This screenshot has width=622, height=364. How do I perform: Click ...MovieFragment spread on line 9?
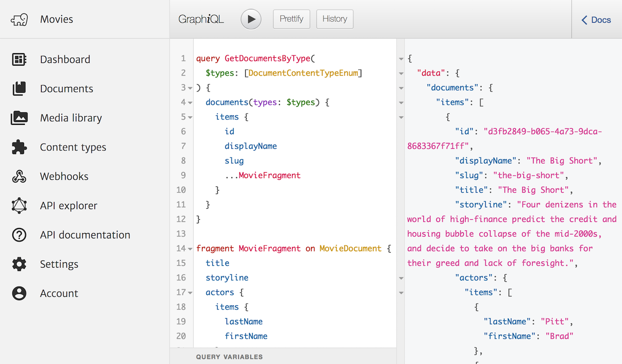pyautogui.click(x=263, y=175)
